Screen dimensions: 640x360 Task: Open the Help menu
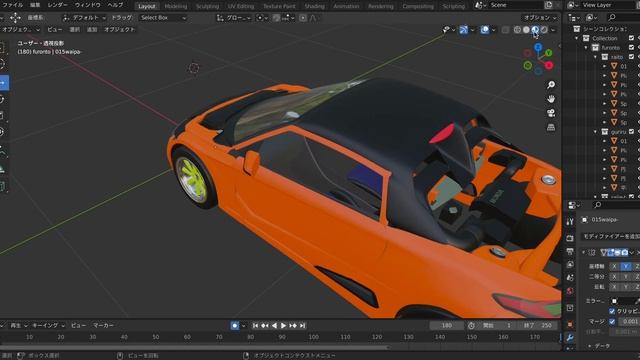pyautogui.click(x=115, y=5)
